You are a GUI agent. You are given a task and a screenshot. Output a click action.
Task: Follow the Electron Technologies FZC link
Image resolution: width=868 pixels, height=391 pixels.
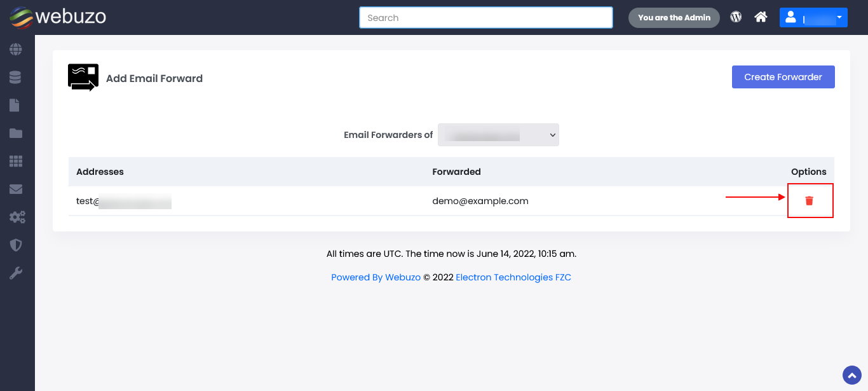[x=513, y=277]
